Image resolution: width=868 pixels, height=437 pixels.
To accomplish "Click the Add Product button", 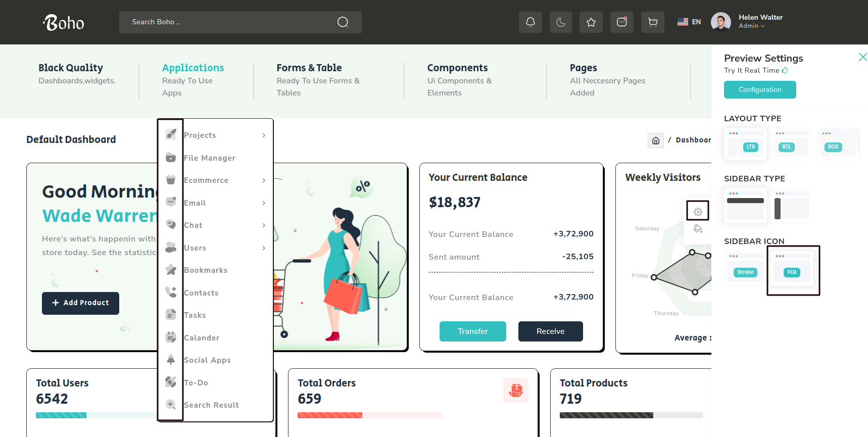I will point(80,303).
